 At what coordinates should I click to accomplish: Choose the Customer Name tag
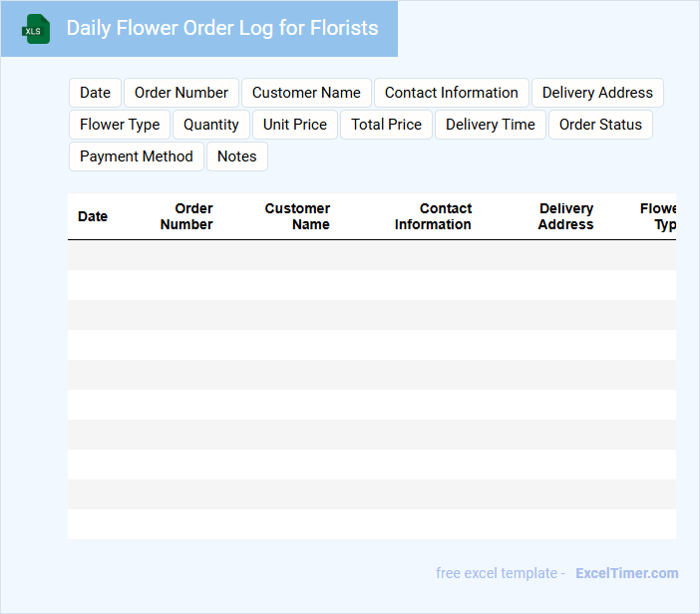click(306, 93)
